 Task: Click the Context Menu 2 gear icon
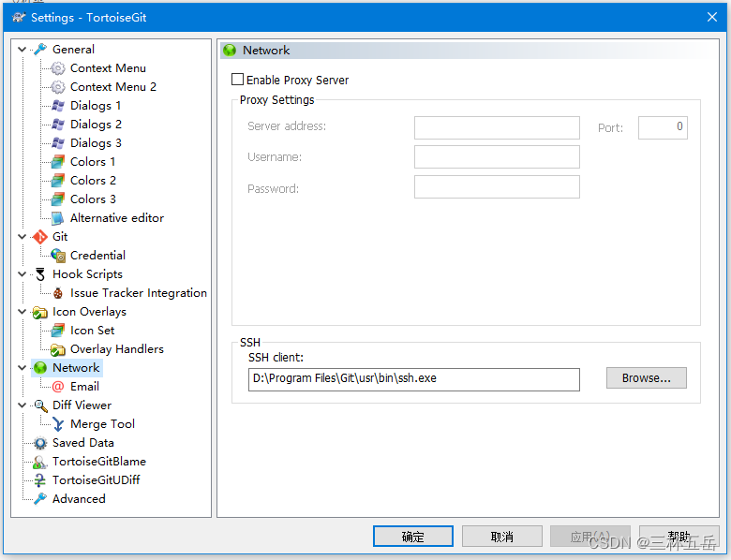coord(58,87)
